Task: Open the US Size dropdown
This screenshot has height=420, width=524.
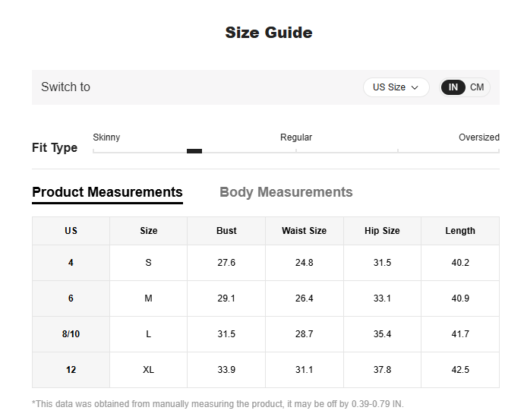Action: (x=396, y=87)
